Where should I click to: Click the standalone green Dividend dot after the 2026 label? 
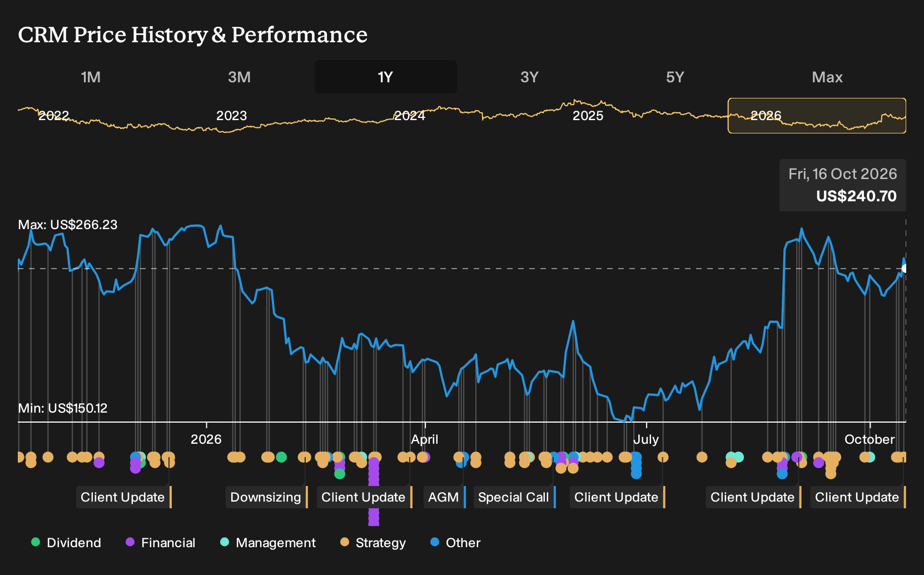click(281, 457)
